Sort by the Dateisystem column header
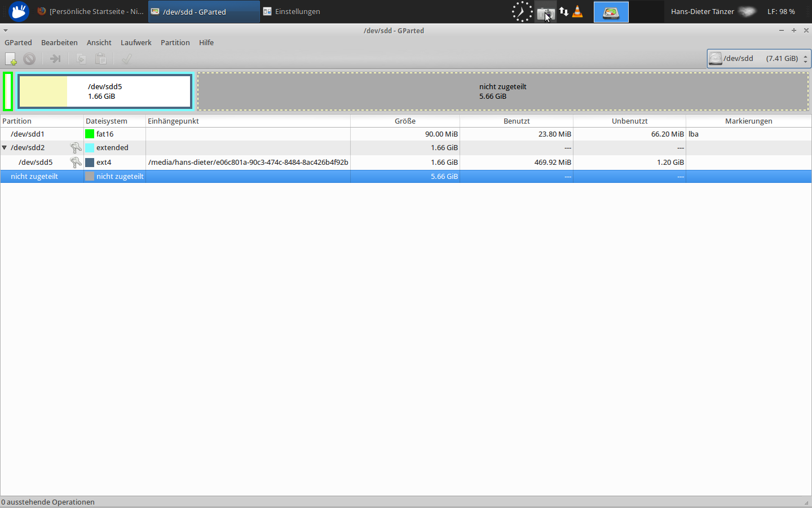 point(114,121)
